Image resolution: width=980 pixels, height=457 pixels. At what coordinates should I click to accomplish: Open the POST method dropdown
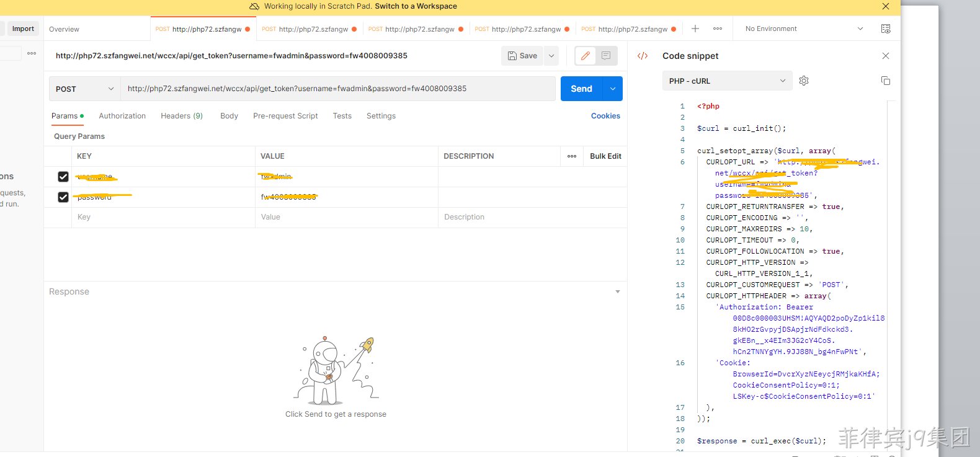[85, 89]
